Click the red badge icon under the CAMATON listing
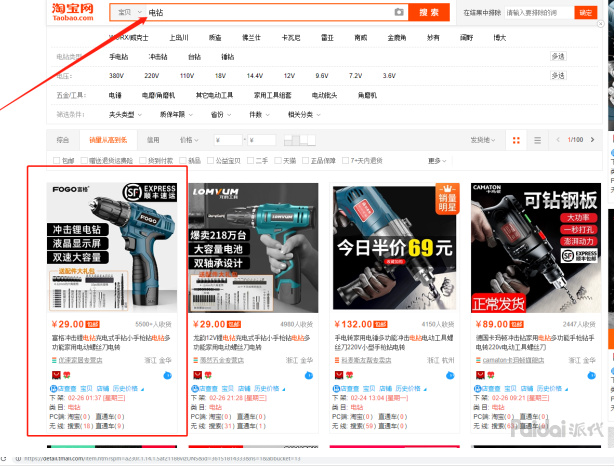The image size is (614, 468). [480, 375]
